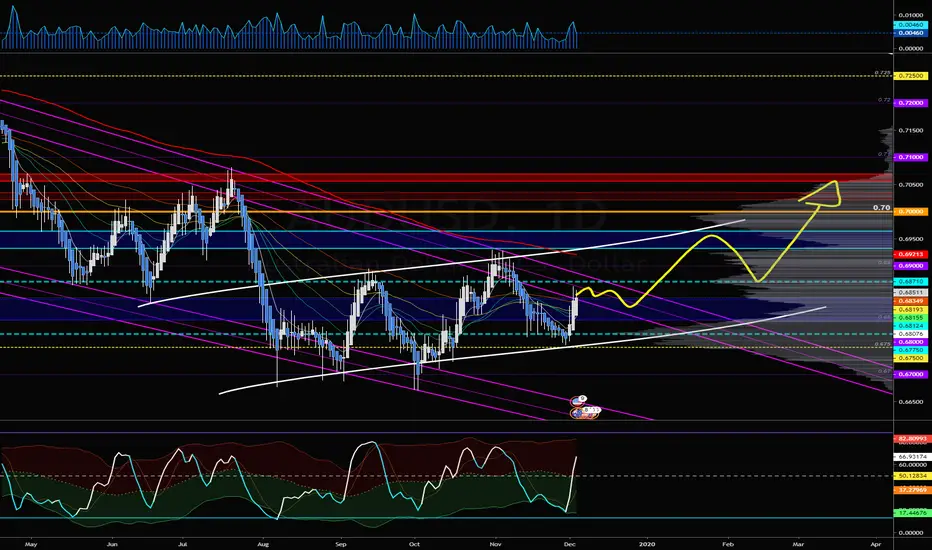Select the yellow 0.72500 price label
The image size is (932, 550).
[x=911, y=76]
